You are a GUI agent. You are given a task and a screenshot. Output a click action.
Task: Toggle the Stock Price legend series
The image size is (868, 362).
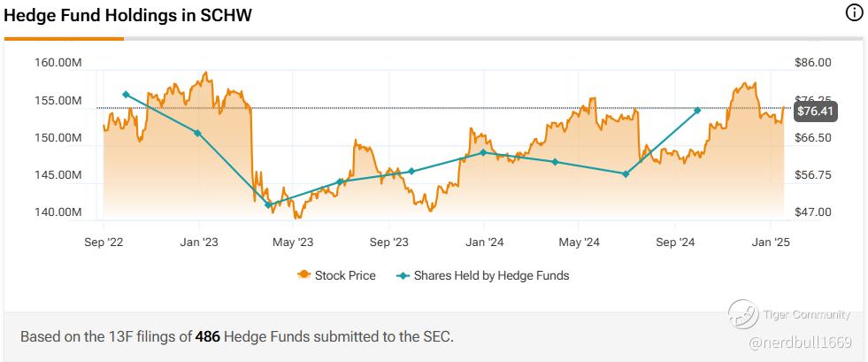click(x=345, y=275)
